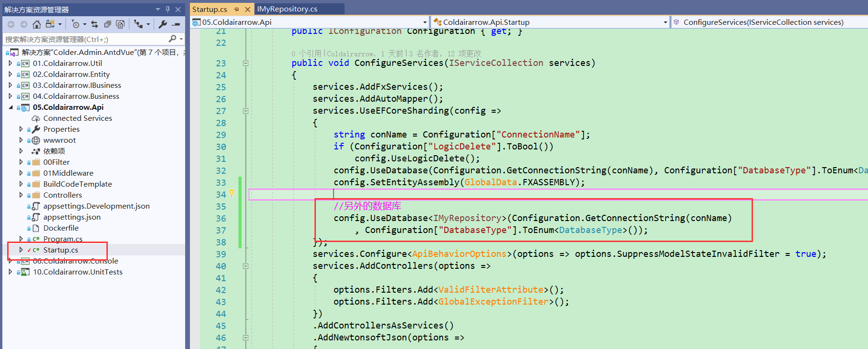Sync with active document using the arrows icon
868x349 pixels.
pyautogui.click(x=94, y=24)
